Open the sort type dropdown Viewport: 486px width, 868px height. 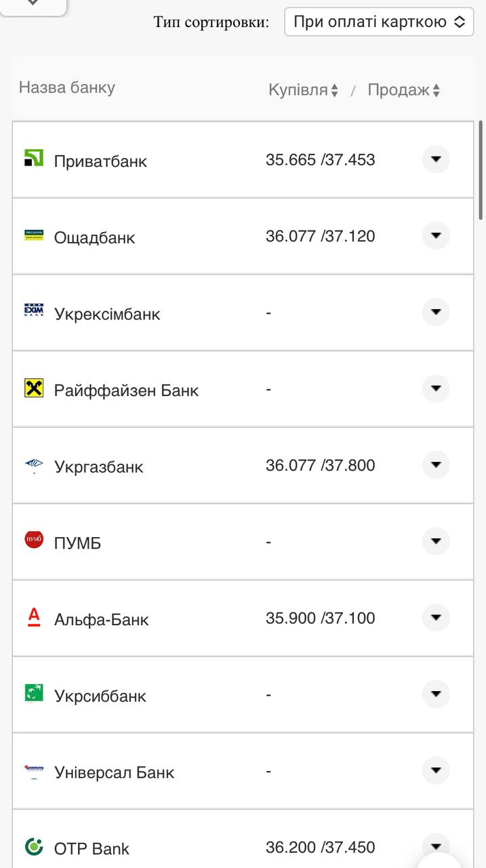pos(378,22)
